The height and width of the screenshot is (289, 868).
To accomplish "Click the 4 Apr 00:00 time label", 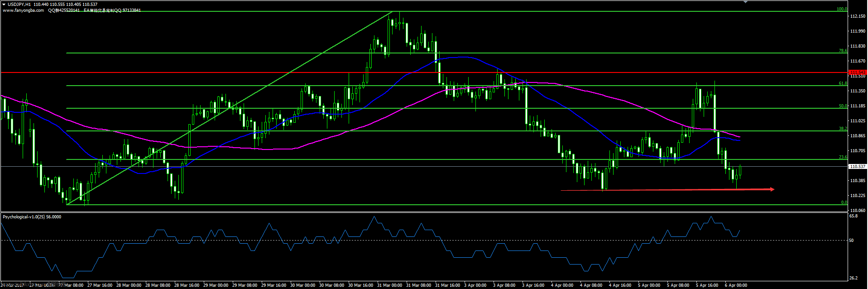I will [x=562, y=285].
